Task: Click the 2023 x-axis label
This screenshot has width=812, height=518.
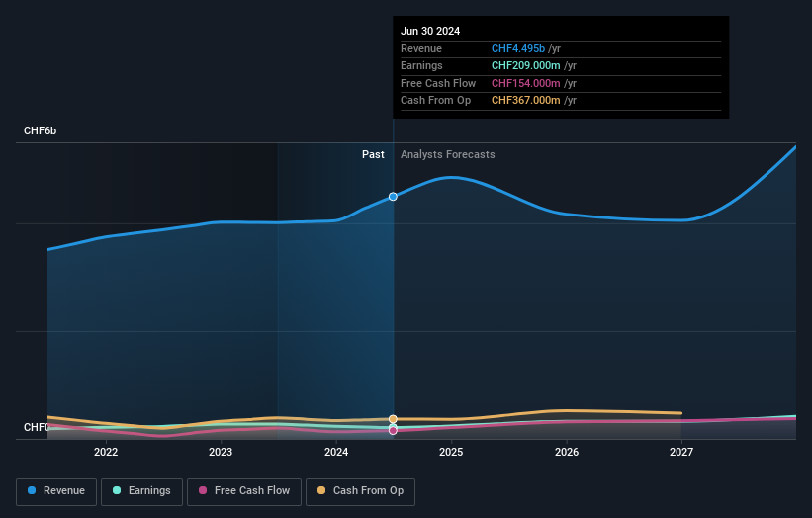Action: click(221, 453)
